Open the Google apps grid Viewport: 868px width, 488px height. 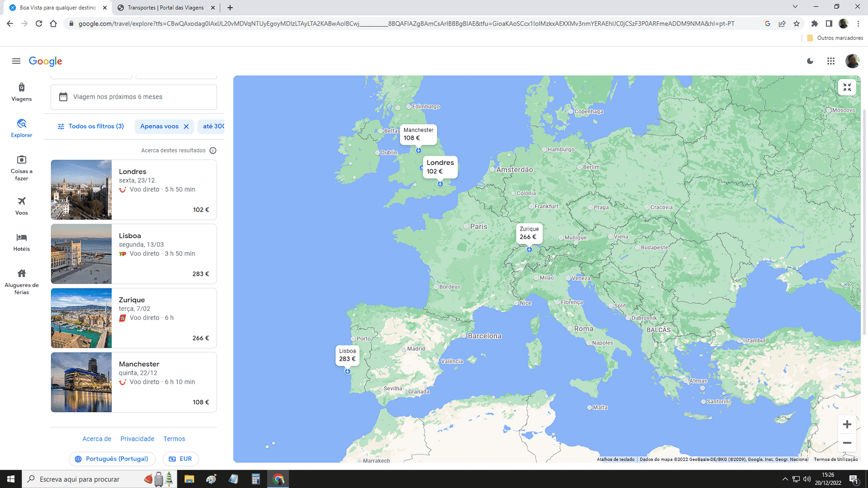click(x=831, y=61)
